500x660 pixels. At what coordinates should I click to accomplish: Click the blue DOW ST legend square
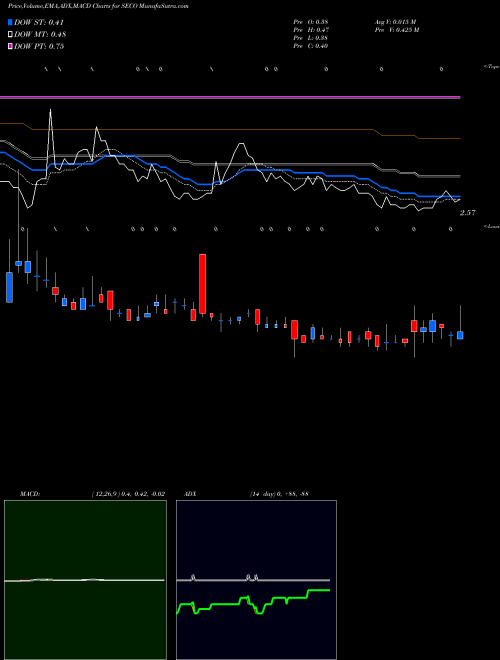pyautogui.click(x=10, y=22)
